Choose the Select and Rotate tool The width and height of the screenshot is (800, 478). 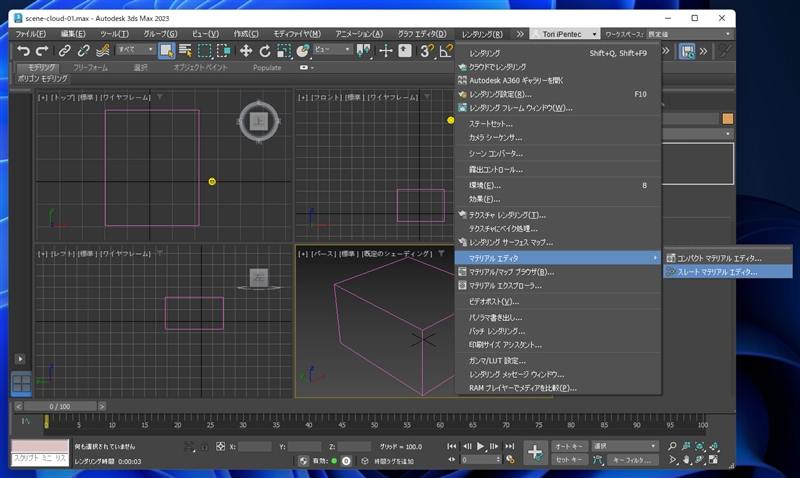(265, 51)
